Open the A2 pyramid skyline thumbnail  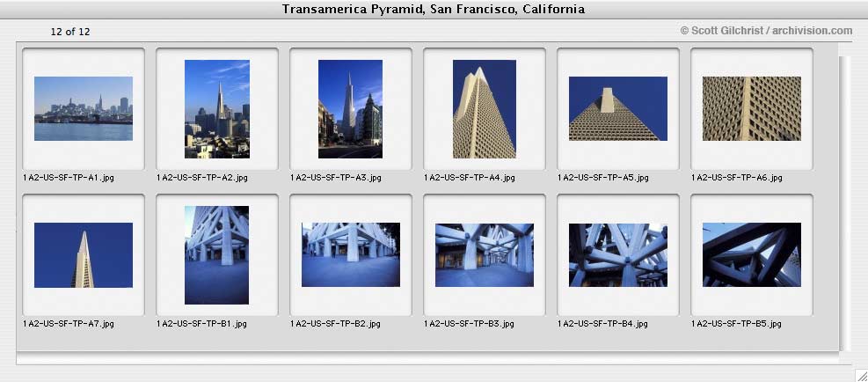(217, 109)
